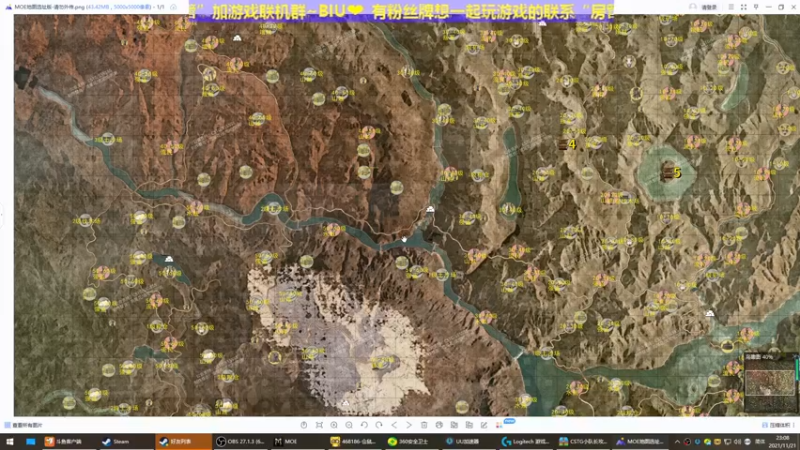Screen dimensions: 800x450
Task: Open the Logitech taskbar button
Action: click(524, 442)
